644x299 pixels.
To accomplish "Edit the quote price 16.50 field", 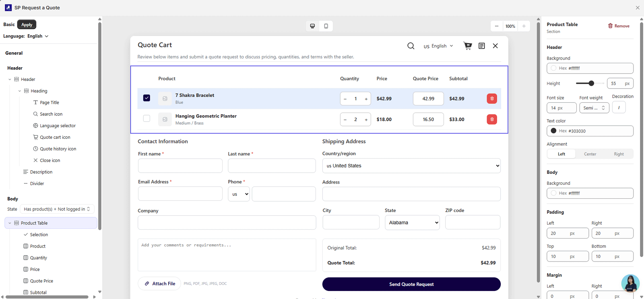I will (428, 120).
